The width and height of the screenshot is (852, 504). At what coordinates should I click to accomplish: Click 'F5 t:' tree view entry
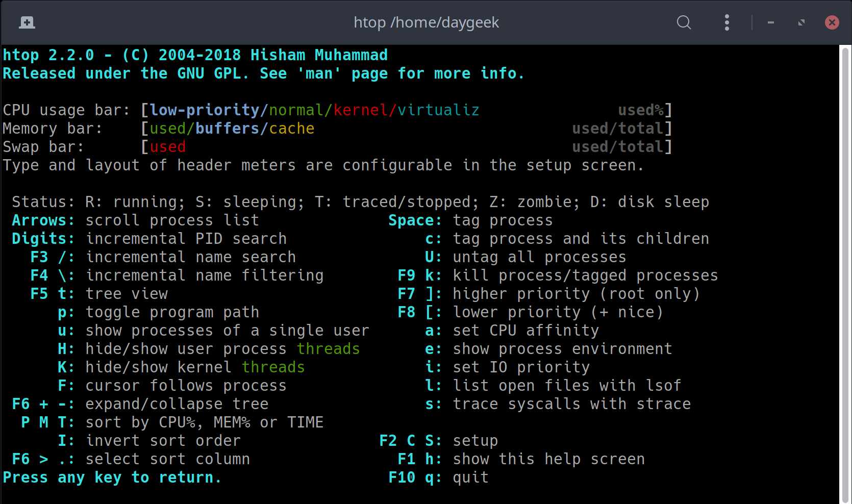tap(99, 294)
